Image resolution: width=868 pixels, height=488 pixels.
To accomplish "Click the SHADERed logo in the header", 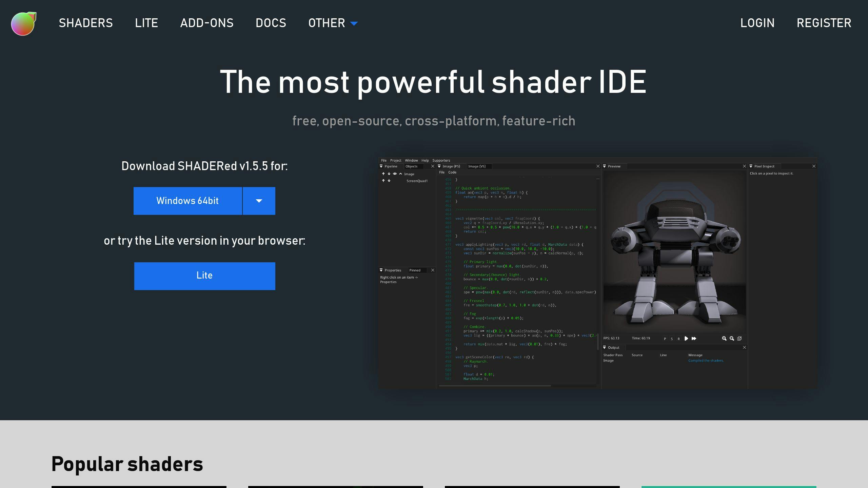I will click(24, 23).
